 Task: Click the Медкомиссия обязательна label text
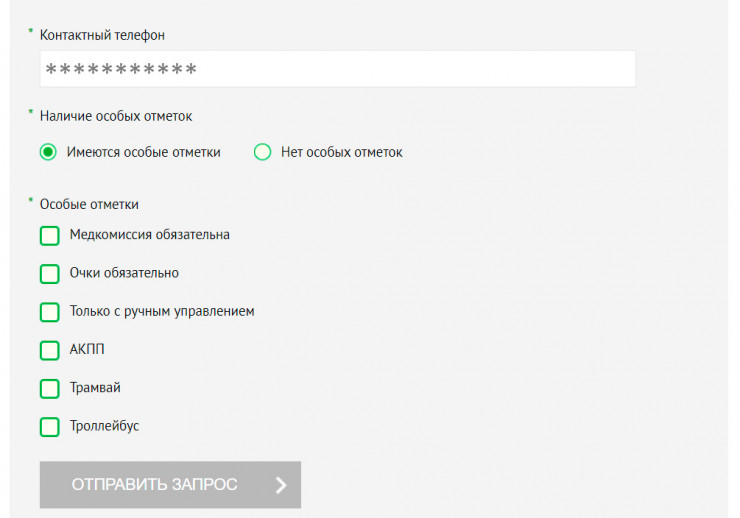[x=150, y=235]
